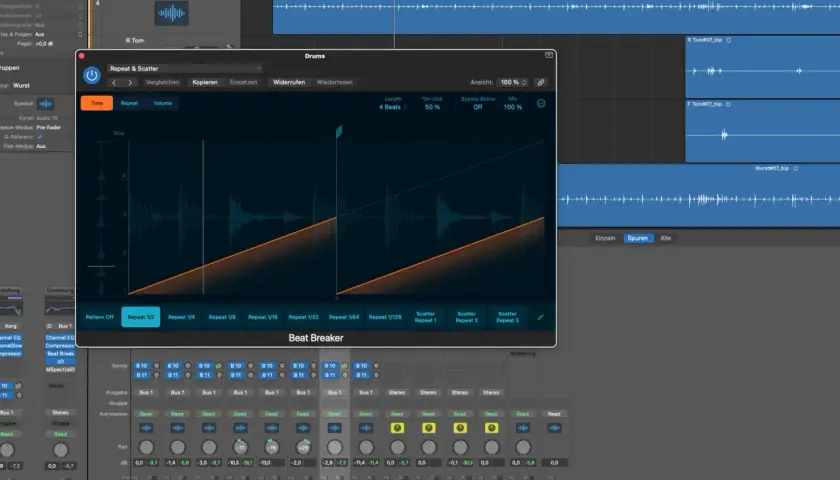This screenshot has height=480, width=840.
Task: Click waveform icon on strip showing 0,0 / -5,8
Action: 523,428
